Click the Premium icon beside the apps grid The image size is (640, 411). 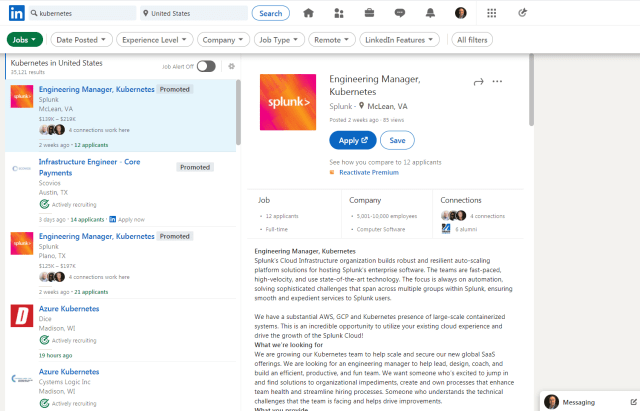tap(522, 13)
